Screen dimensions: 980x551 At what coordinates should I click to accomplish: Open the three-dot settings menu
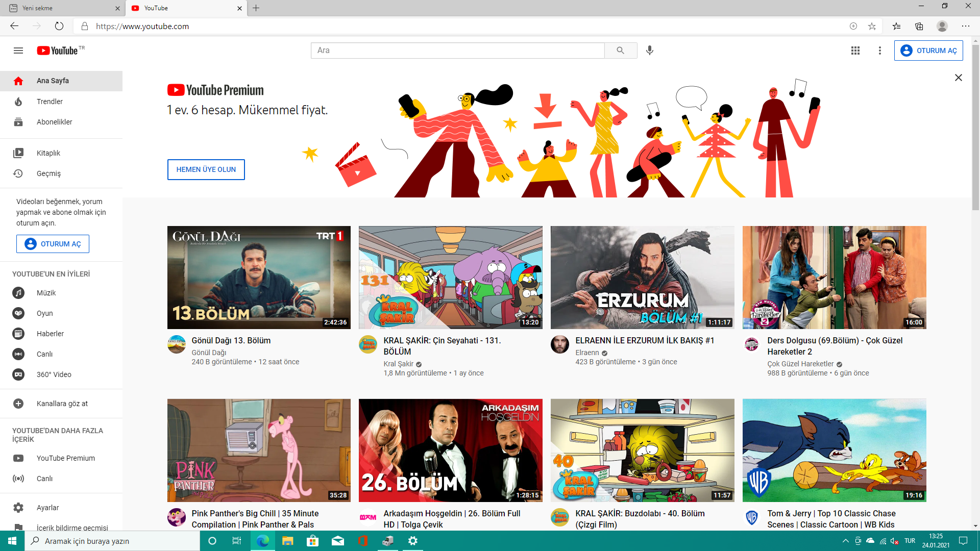pyautogui.click(x=879, y=51)
